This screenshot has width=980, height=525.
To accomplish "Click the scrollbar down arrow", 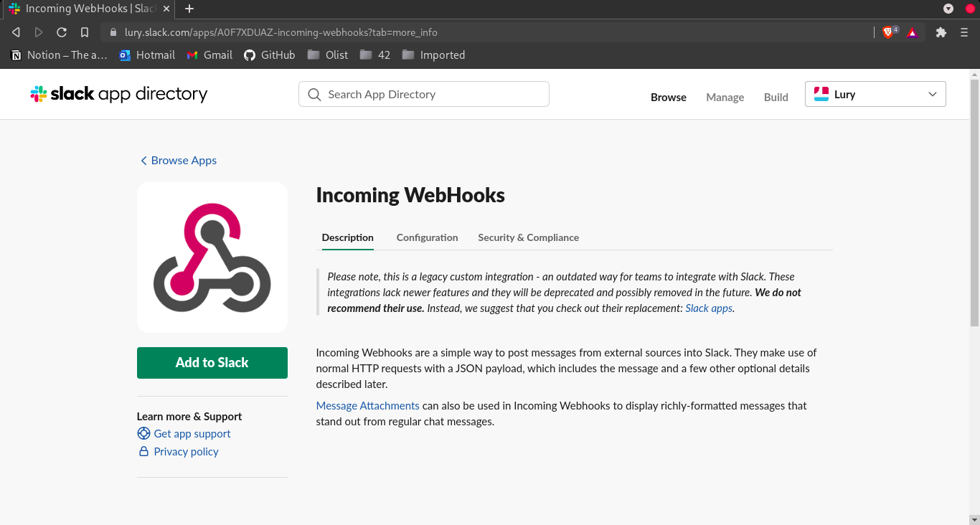I will pos(974,519).
